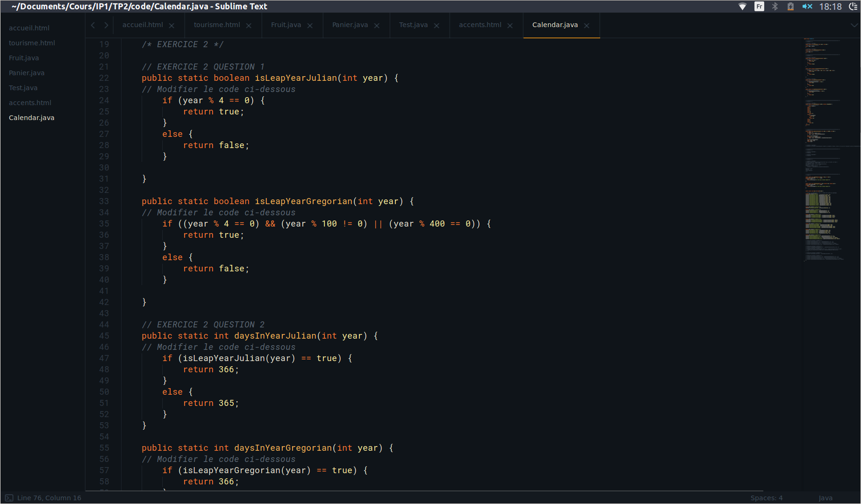Click the isLeapYearGregorian(year) call on line 57
861x504 pixels.
[247, 470]
